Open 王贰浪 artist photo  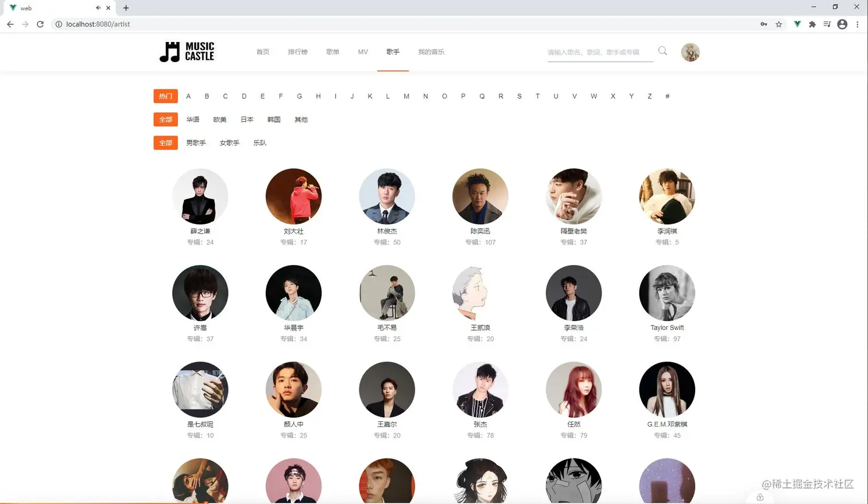click(x=480, y=293)
